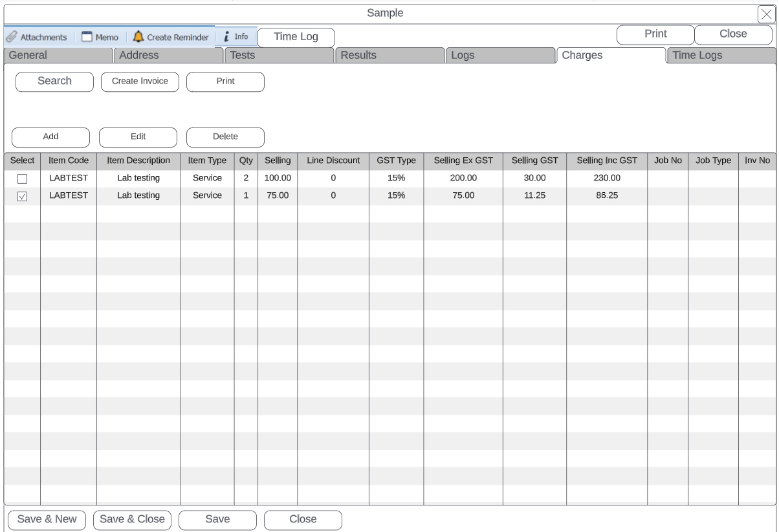The image size is (779, 532).
Task: Open the Time Logs tab
Action: pos(720,56)
